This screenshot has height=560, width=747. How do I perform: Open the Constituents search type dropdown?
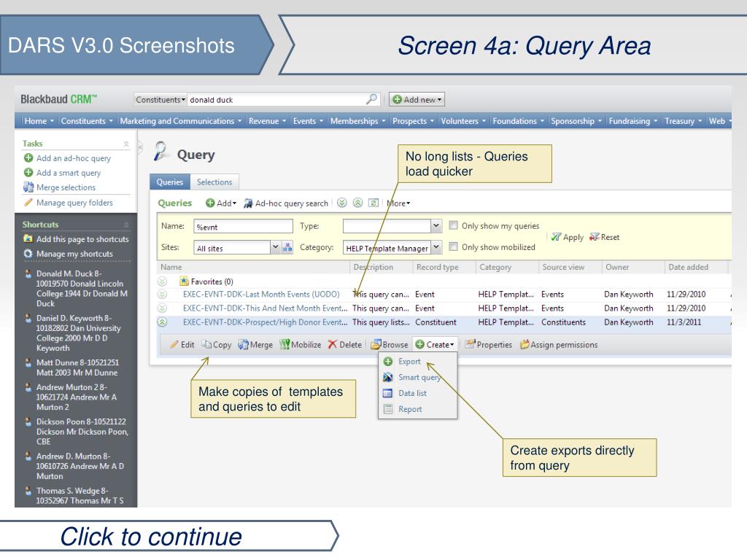160,99
